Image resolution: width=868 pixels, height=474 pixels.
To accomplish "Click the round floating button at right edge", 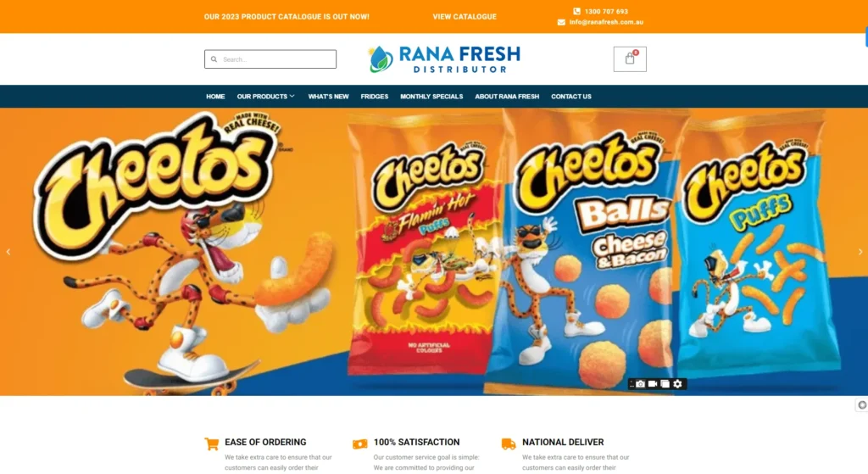I will tap(862, 405).
